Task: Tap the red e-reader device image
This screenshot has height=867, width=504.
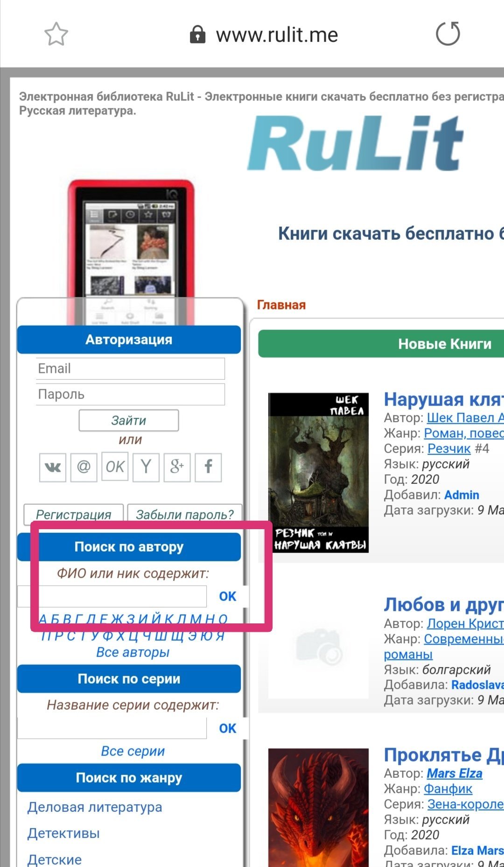Action: [131, 252]
